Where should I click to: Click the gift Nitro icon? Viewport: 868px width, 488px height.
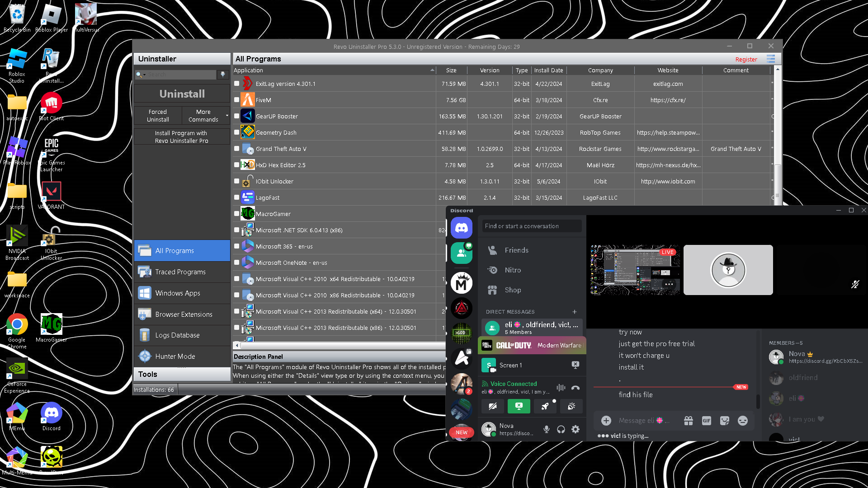click(688, 421)
